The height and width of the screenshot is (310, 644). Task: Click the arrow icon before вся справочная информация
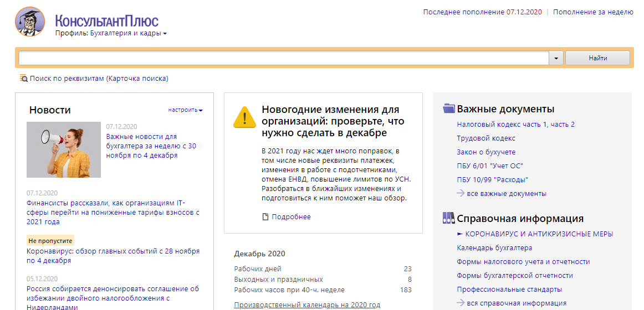[461, 303]
